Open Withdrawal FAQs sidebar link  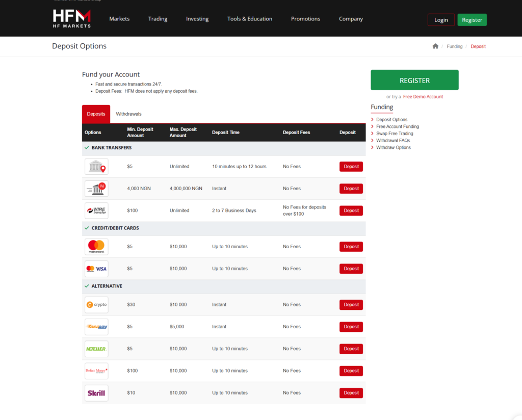coord(393,141)
